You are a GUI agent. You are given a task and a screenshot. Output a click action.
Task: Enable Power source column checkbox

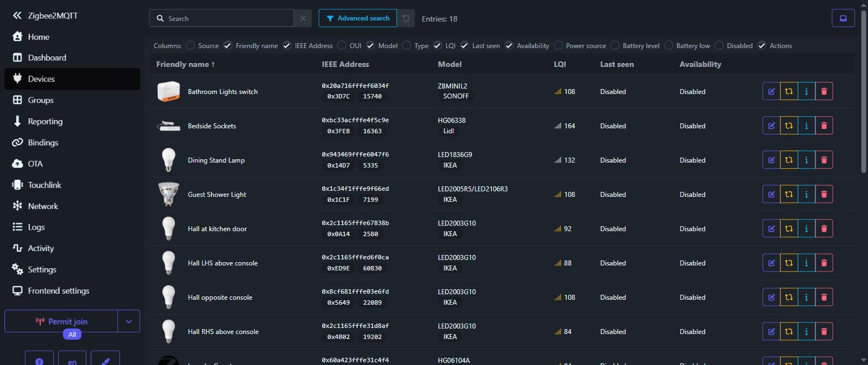(558, 45)
